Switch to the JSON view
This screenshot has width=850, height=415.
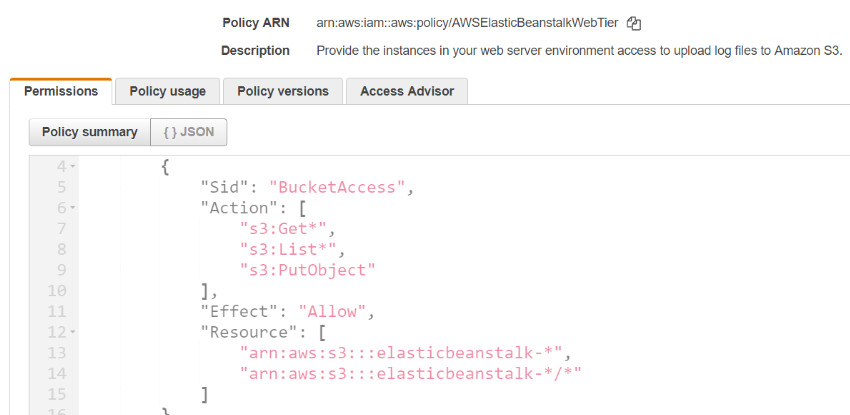pyautogui.click(x=189, y=132)
